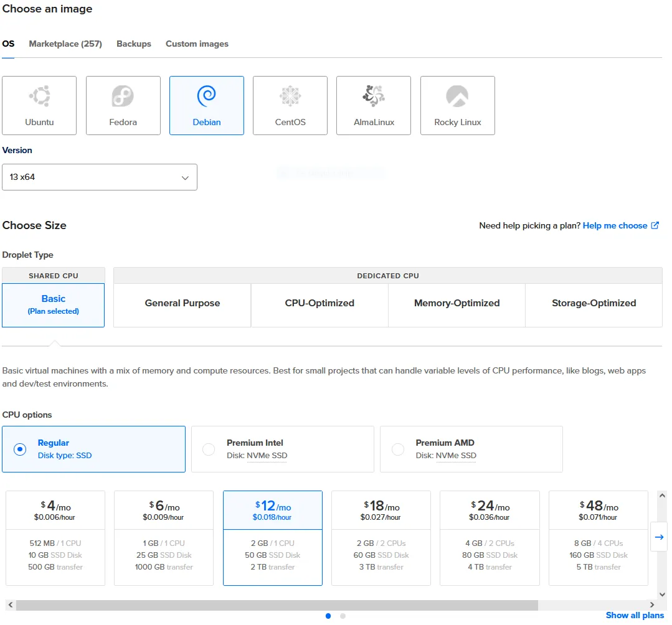Click the NVMe SSD text under Premium AMD

(x=456, y=455)
